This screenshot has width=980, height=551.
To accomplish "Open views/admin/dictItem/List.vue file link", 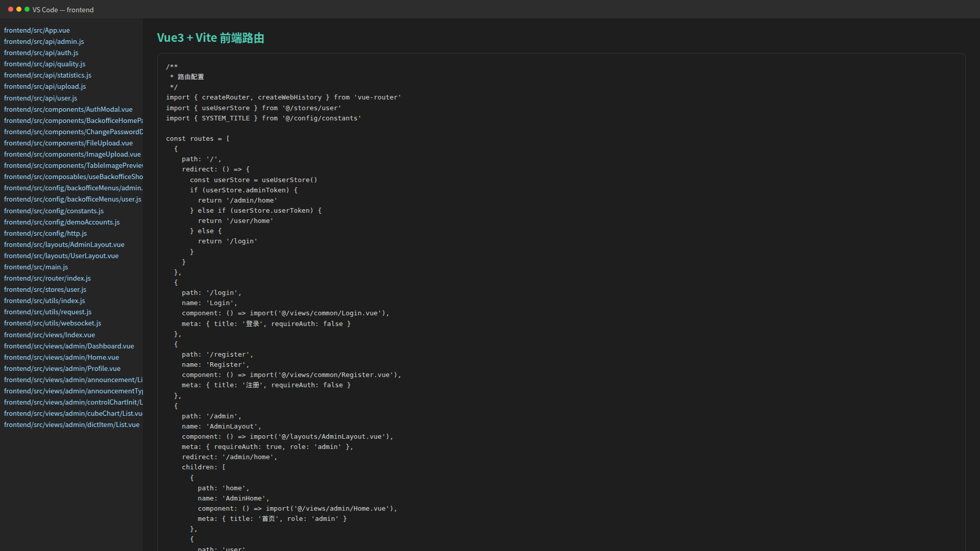I will click(71, 424).
